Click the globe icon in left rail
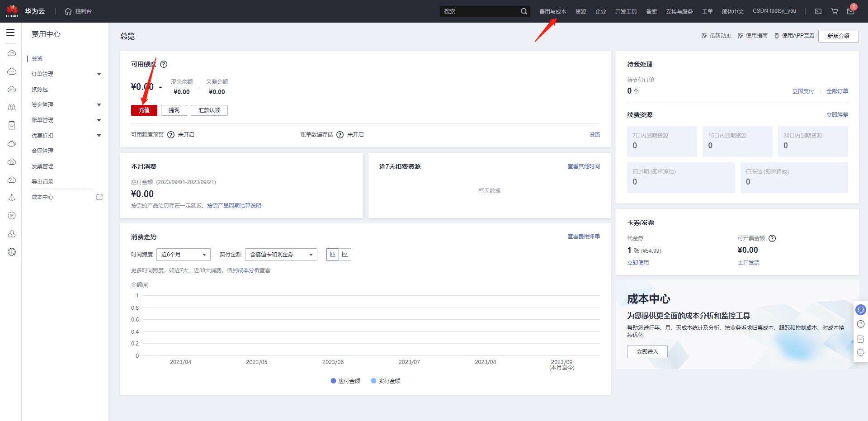The width and height of the screenshot is (868, 421). point(12,252)
